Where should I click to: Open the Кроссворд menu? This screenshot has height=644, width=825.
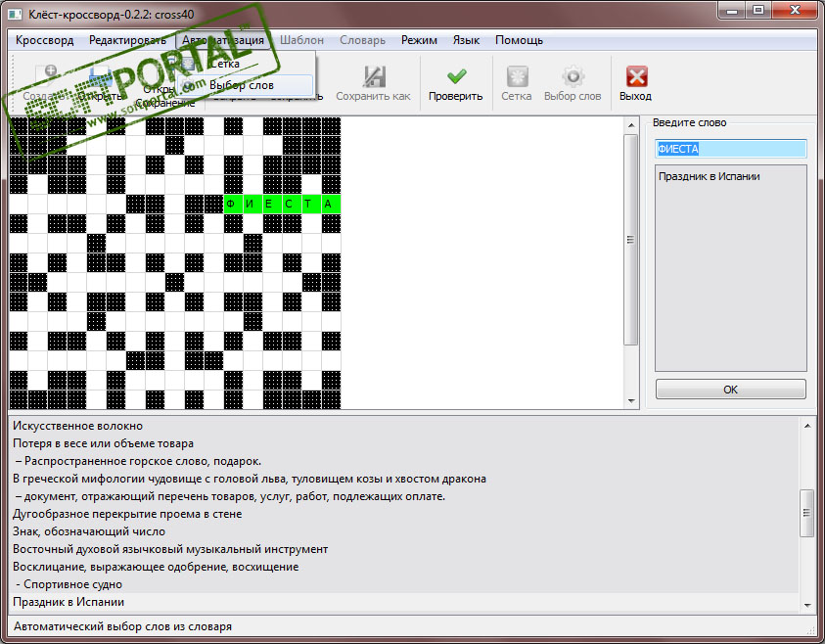(x=45, y=40)
